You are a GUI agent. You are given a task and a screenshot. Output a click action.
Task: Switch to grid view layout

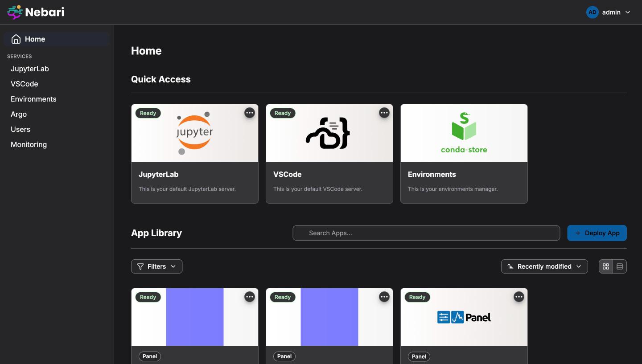pos(606,266)
